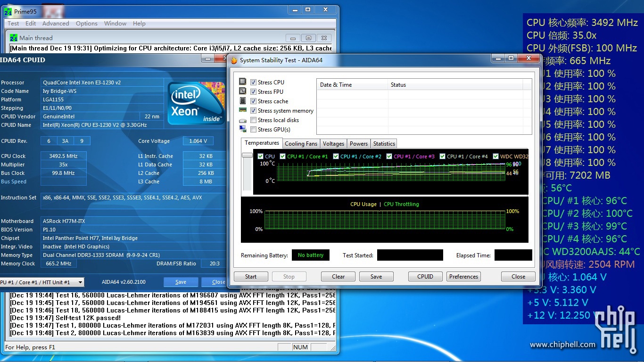
Task: Click Close in AIDA64 CPUID window
Action: tap(215, 282)
